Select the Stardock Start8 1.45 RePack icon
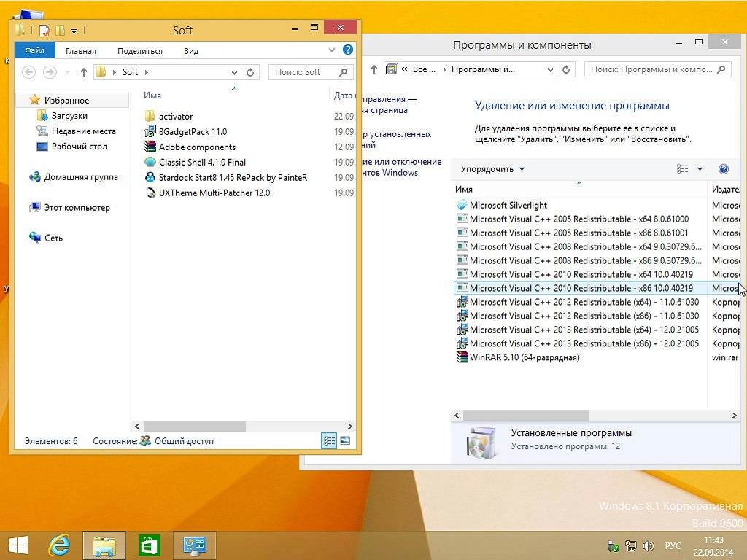This screenshot has height=560, width=747. pos(150,177)
